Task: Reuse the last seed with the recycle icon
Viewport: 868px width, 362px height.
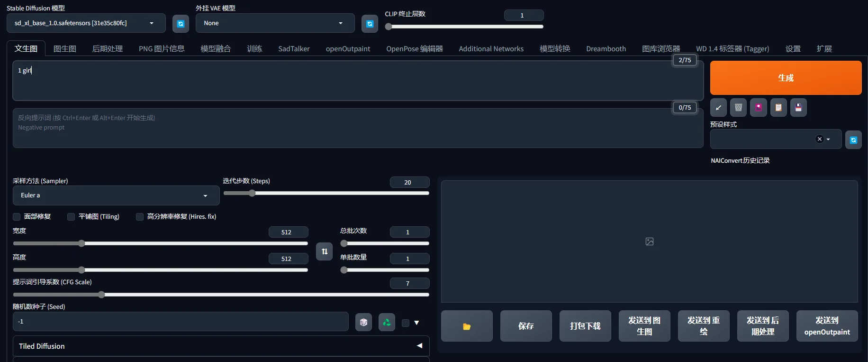Action: click(x=387, y=323)
